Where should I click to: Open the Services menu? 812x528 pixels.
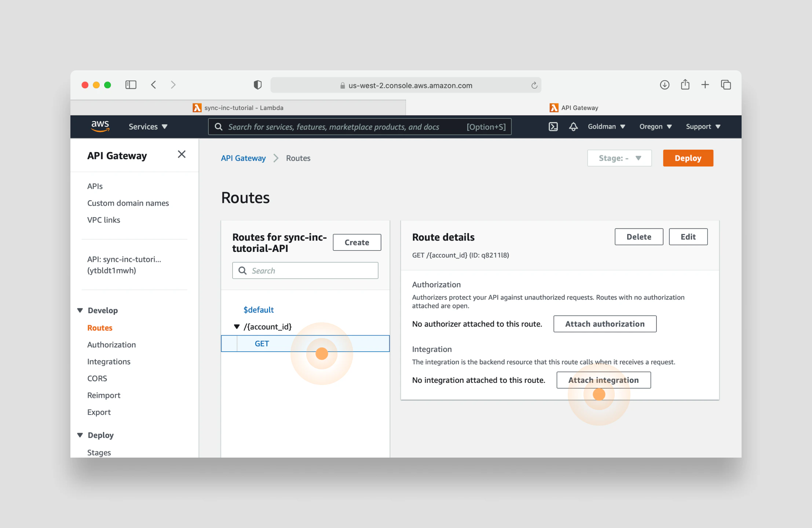pyautogui.click(x=148, y=126)
